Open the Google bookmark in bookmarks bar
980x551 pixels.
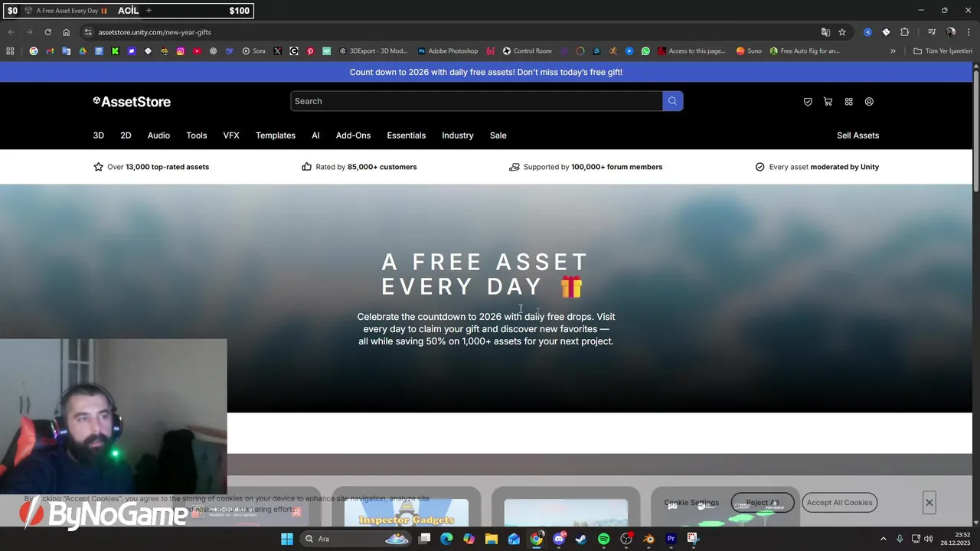(34, 51)
